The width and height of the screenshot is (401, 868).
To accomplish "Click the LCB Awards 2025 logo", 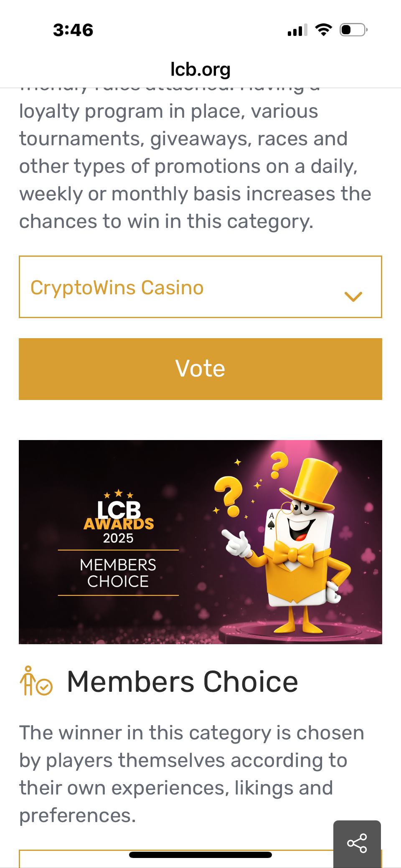I will tap(119, 518).
